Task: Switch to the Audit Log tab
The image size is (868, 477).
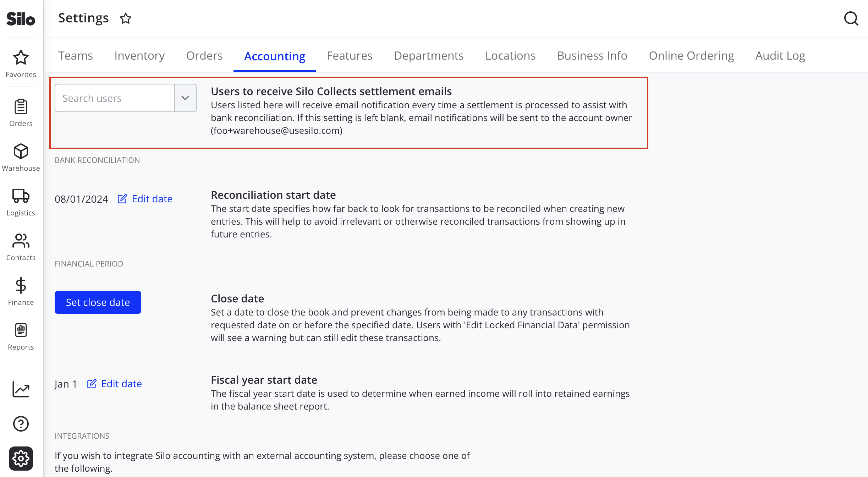Action: coord(780,56)
